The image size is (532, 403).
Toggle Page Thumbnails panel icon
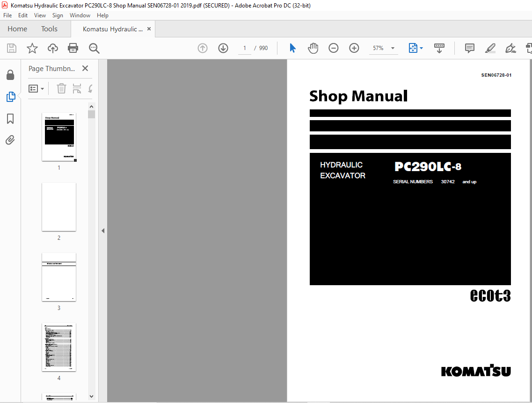[10, 97]
